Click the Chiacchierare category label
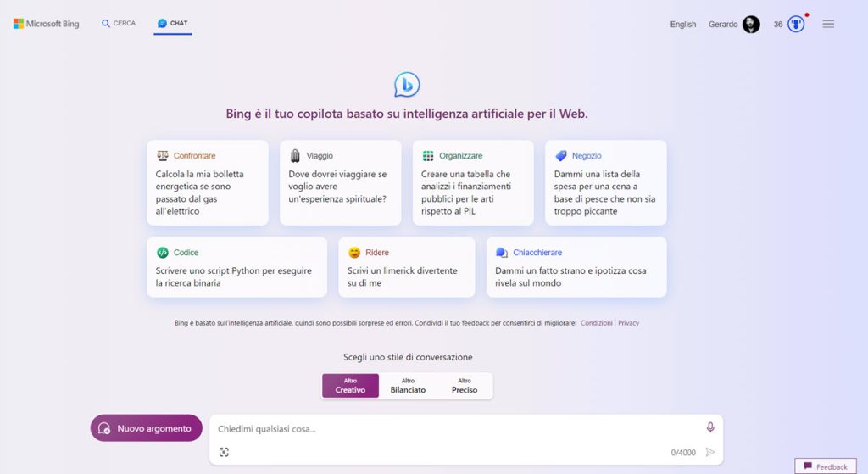868x474 pixels. pyautogui.click(x=537, y=253)
